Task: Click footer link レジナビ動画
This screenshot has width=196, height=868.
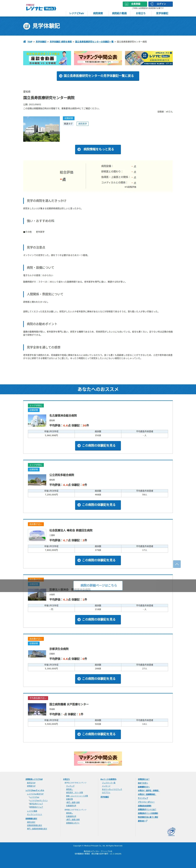Action: tap(32, 811)
